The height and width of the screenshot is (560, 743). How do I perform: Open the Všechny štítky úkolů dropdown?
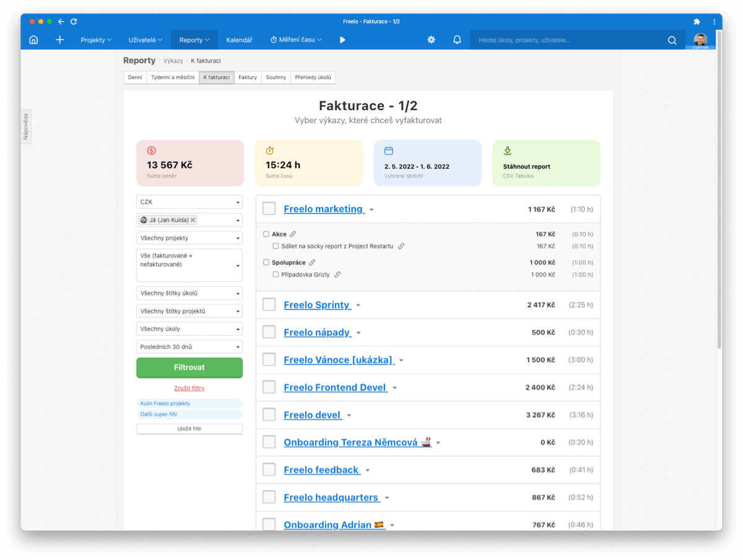tap(189, 293)
